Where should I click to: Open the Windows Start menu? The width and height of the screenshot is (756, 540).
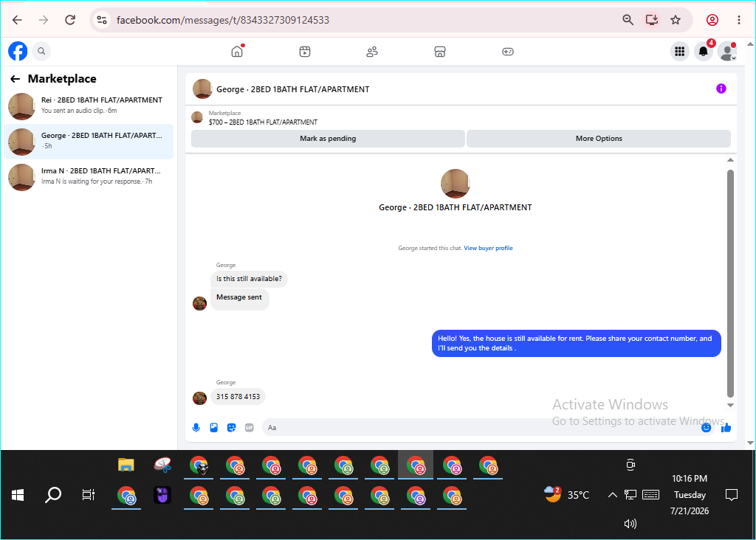18,495
